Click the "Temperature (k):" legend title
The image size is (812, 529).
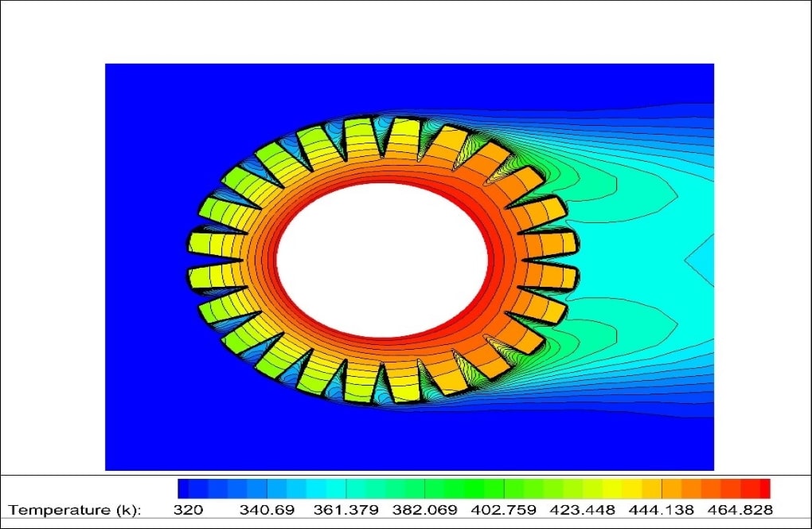coord(75,509)
